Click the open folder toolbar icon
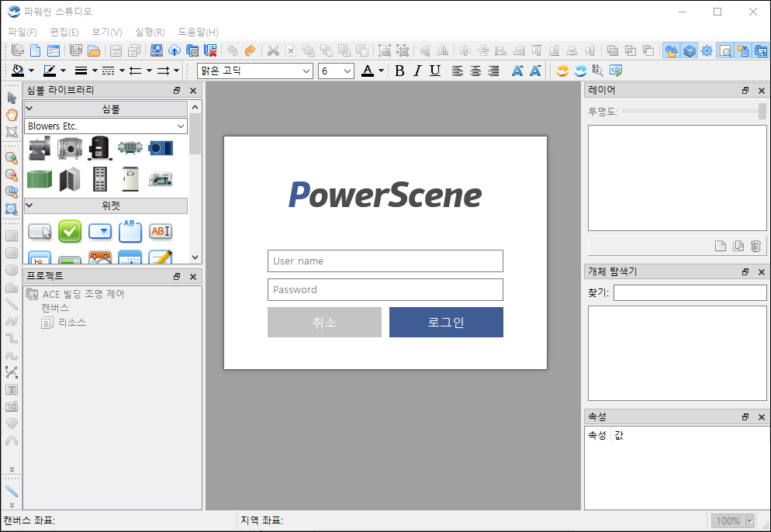 pos(93,50)
